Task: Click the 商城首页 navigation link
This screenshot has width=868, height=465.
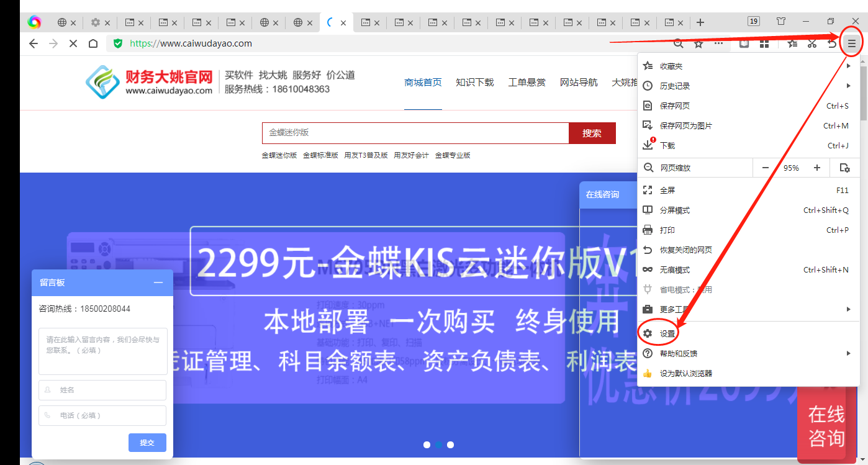Action: pyautogui.click(x=423, y=82)
